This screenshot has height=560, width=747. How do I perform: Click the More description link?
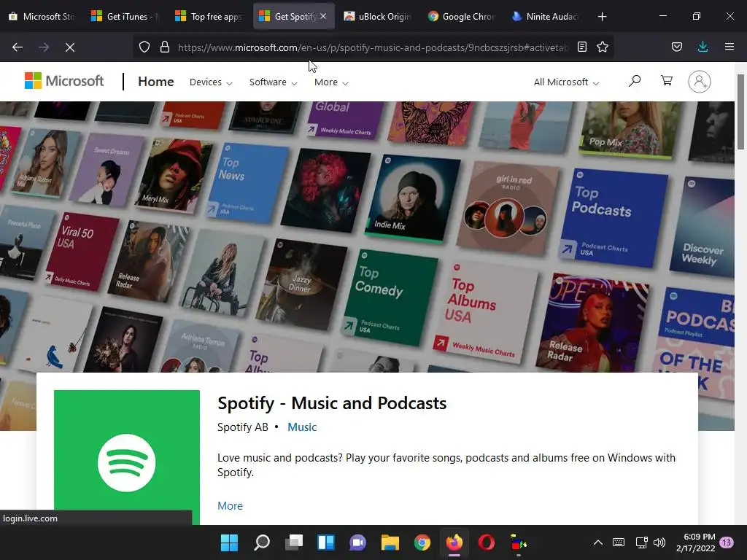click(230, 506)
